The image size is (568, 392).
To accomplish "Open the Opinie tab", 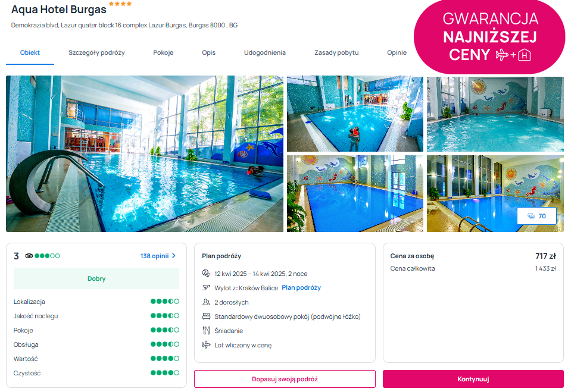I will tap(397, 52).
